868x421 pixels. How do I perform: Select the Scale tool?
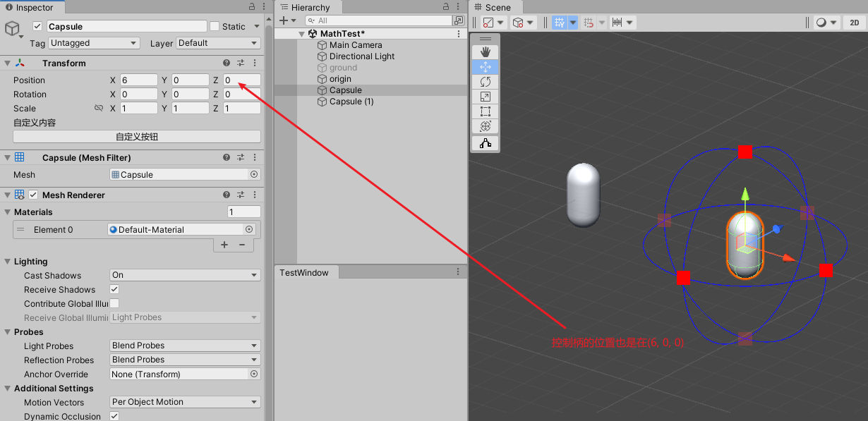coord(485,97)
